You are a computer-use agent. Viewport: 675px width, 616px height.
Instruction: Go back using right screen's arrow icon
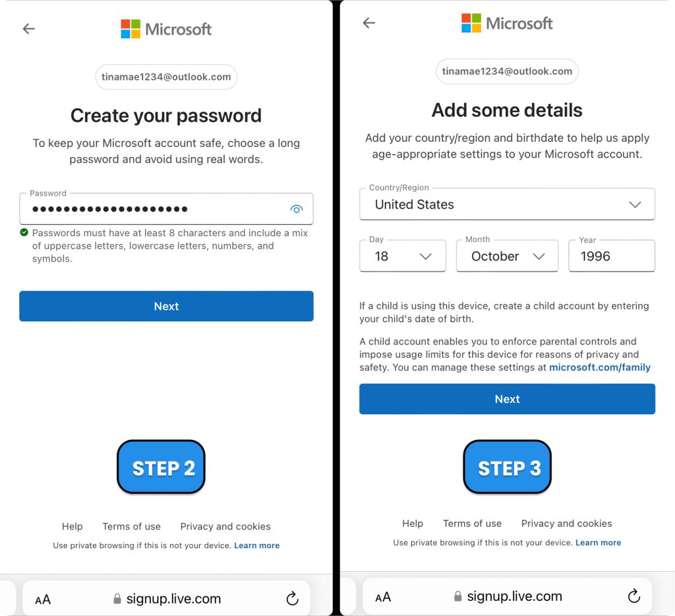coord(369,23)
